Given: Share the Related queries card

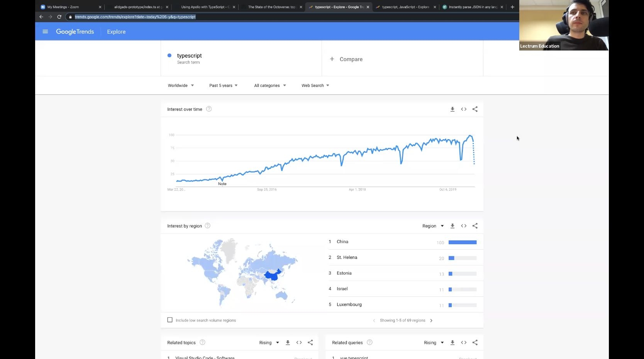Looking at the screenshot, I should pos(475,343).
